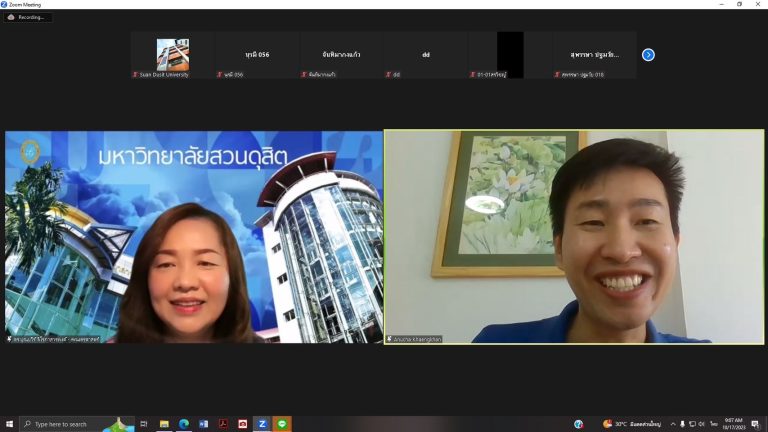Image resolution: width=768 pixels, height=432 pixels.
Task: Show next participants with blue arrow
Action: [x=648, y=55]
